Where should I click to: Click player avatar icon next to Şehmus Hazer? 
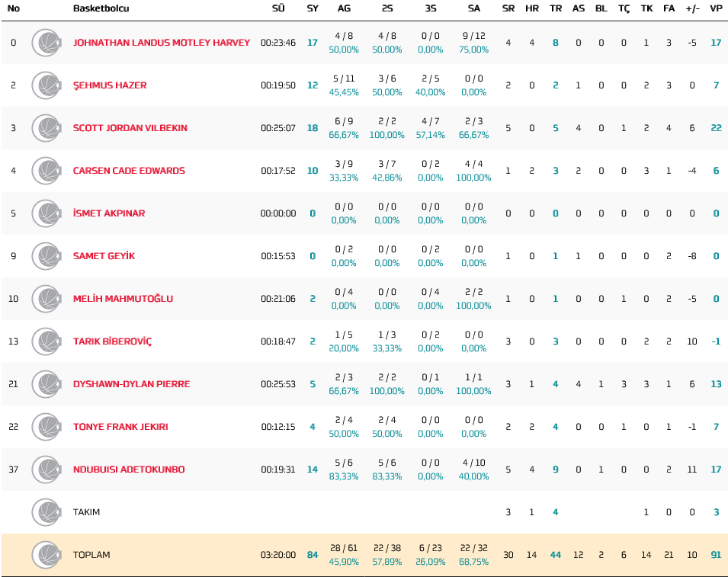click(47, 85)
